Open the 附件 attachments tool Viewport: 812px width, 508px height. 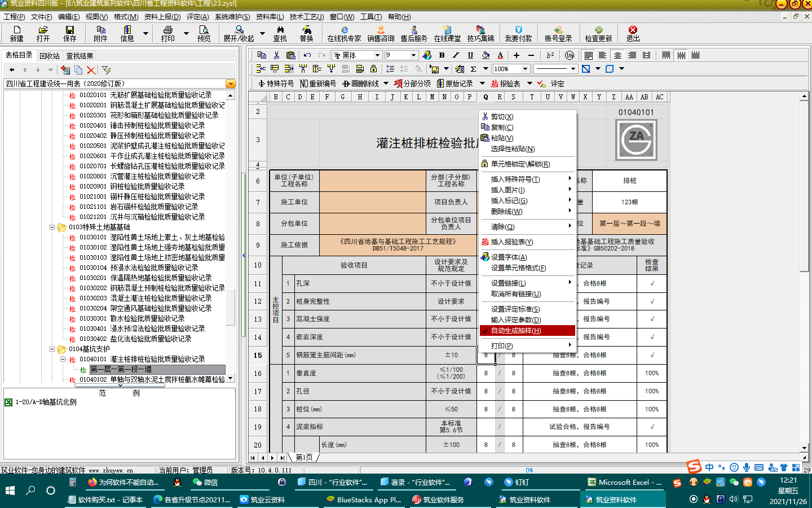pyautogui.click(x=100, y=34)
